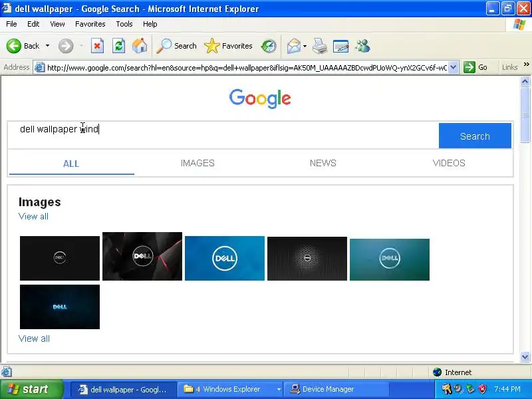Click the grayed Forward arrow icon
Image resolution: width=532 pixels, height=399 pixels.
pyautogui.click(x=66, y=46)
